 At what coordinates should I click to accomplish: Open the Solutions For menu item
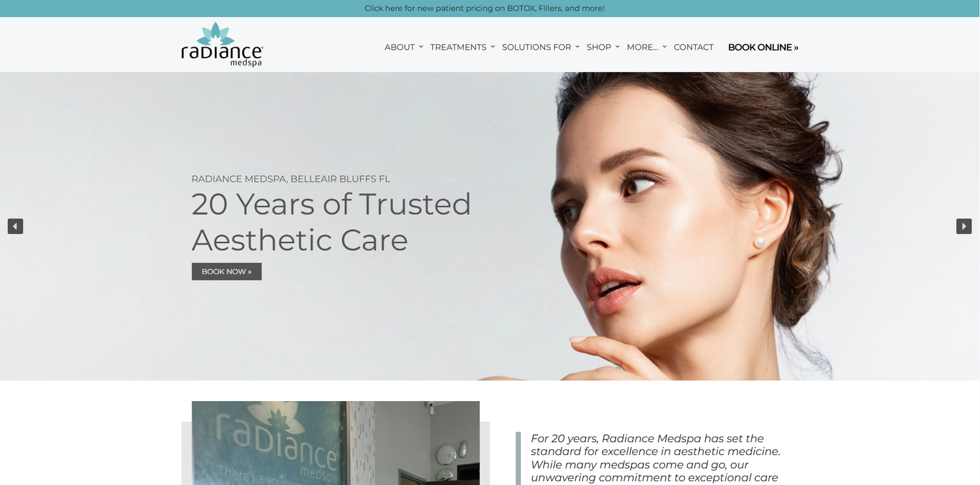537,47
